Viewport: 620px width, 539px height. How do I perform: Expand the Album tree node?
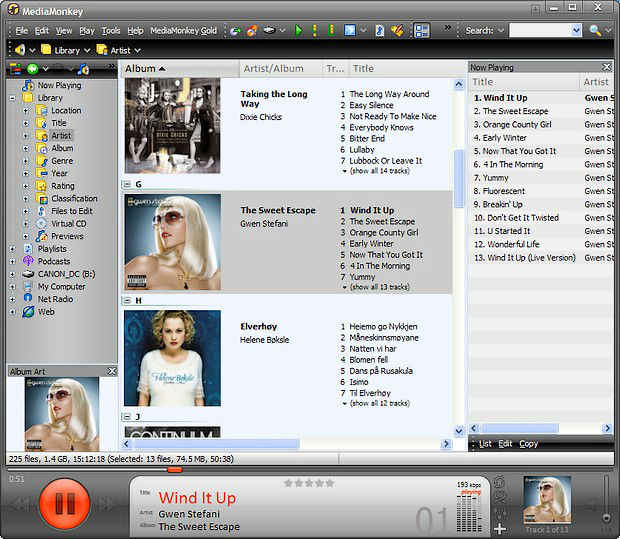pos(26,148)
